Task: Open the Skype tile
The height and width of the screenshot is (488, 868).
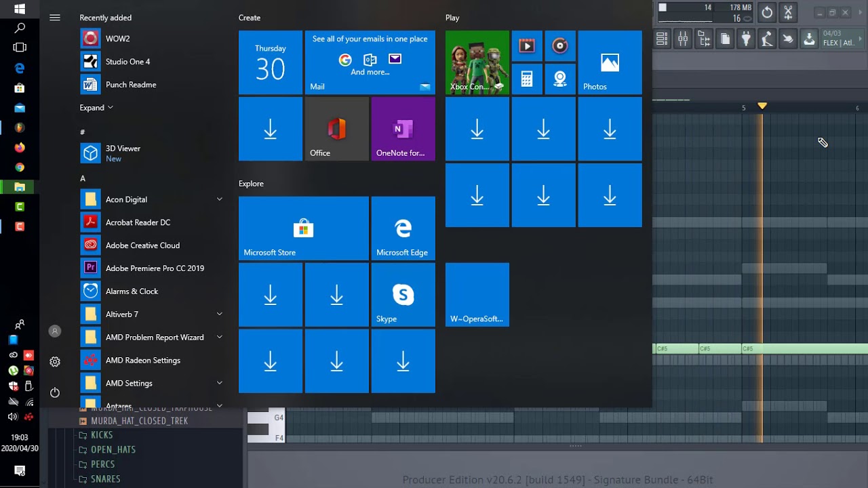Action: point(403,295)
